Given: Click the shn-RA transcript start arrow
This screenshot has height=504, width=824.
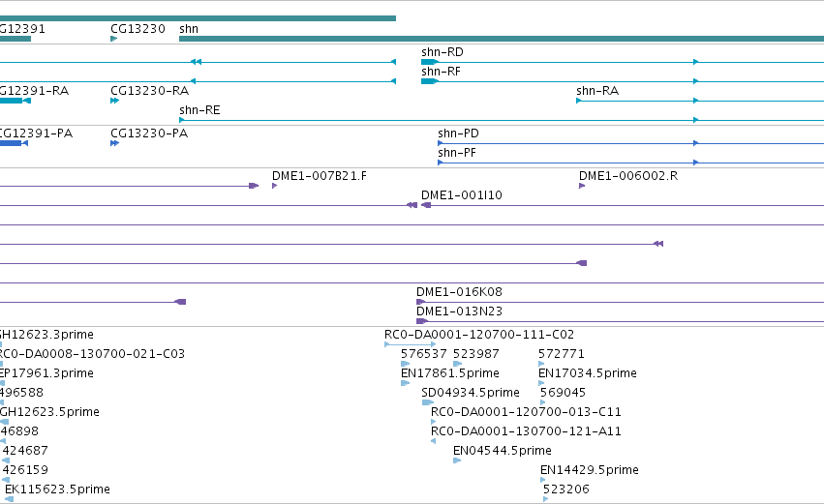Looking at the screenshot, I should click(579, 101).
